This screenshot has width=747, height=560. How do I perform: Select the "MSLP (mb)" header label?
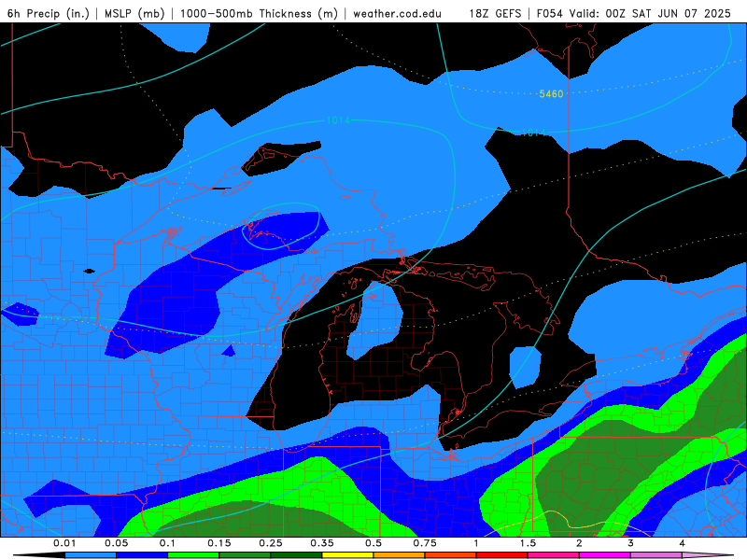coord(134,13)
